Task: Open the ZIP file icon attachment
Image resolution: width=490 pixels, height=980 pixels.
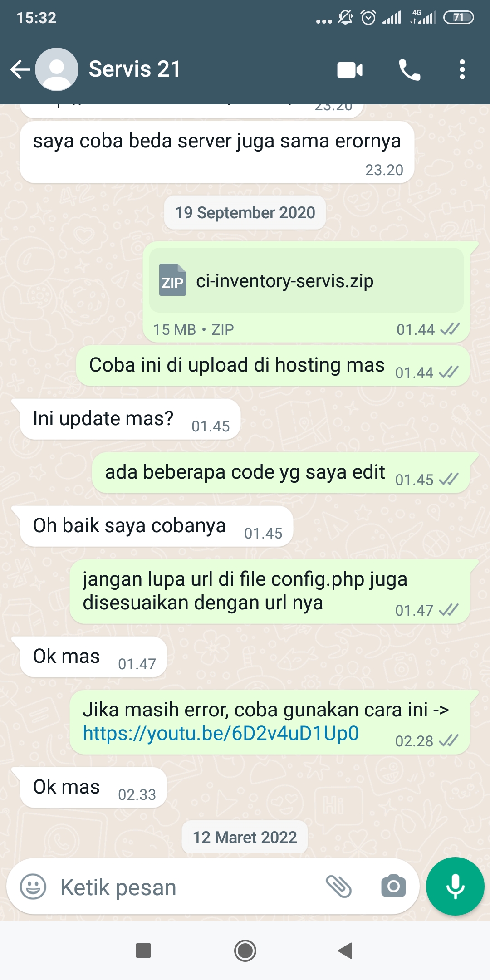Action: (x=172, y=280)
